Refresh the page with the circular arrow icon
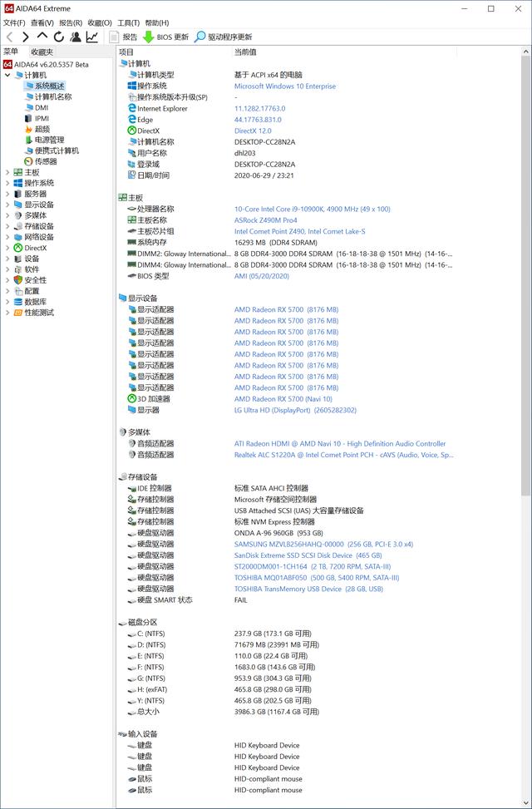Image resolution: width=532 pixels, height=809 pixels. [x=59, y=37]
